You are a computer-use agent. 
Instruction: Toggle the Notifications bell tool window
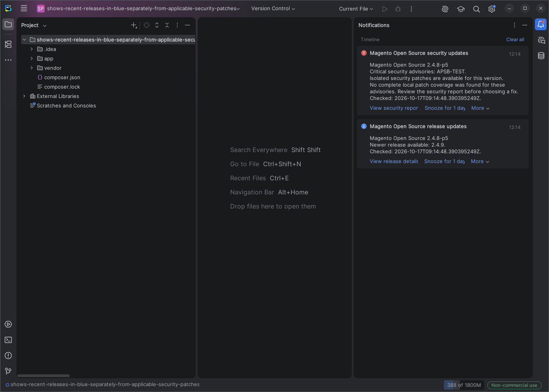point(541,24)
